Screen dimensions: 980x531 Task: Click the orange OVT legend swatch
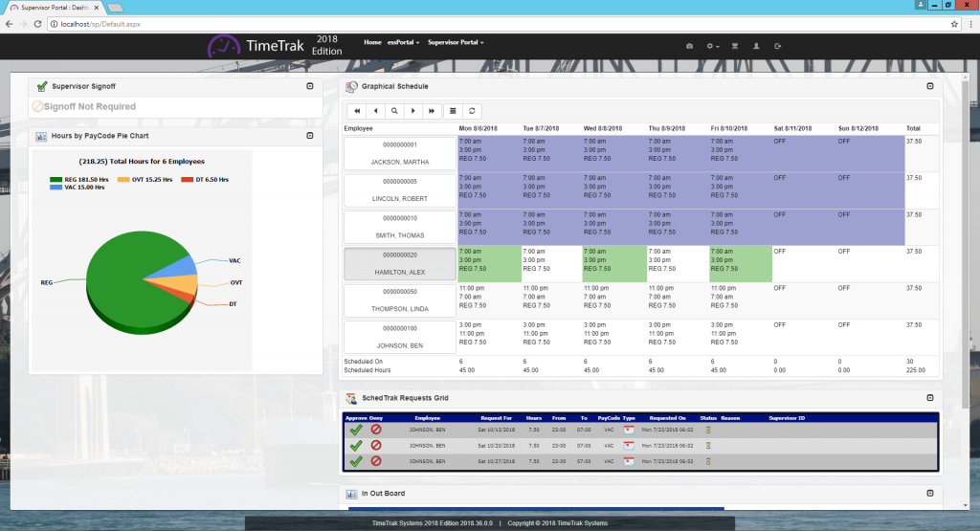coord(123,179)
